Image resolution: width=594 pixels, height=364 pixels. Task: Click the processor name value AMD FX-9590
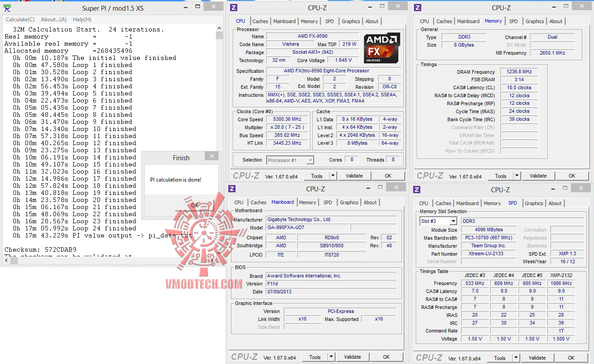tap(312, 36)
